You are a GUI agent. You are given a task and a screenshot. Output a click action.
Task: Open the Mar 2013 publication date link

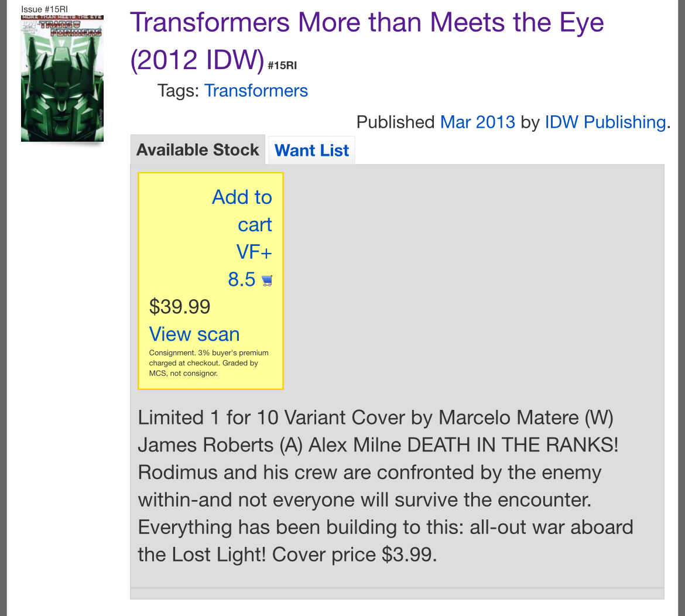coord(477,122)
